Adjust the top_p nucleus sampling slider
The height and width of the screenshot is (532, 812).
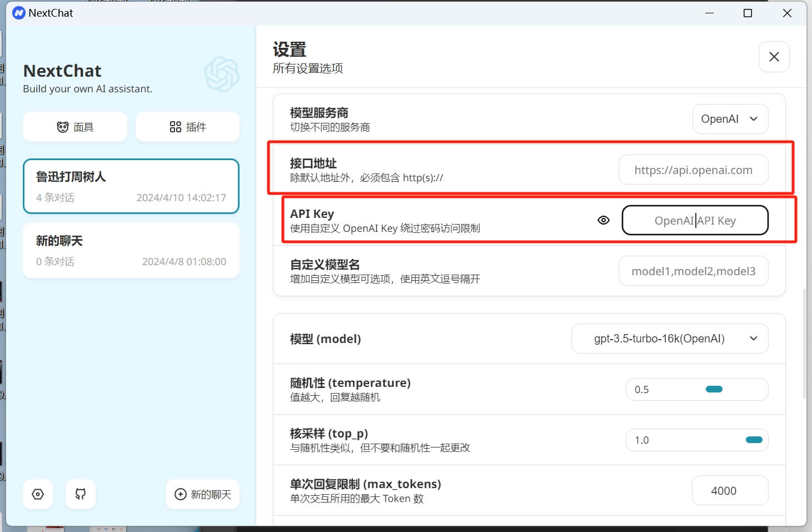click(754, 439)
